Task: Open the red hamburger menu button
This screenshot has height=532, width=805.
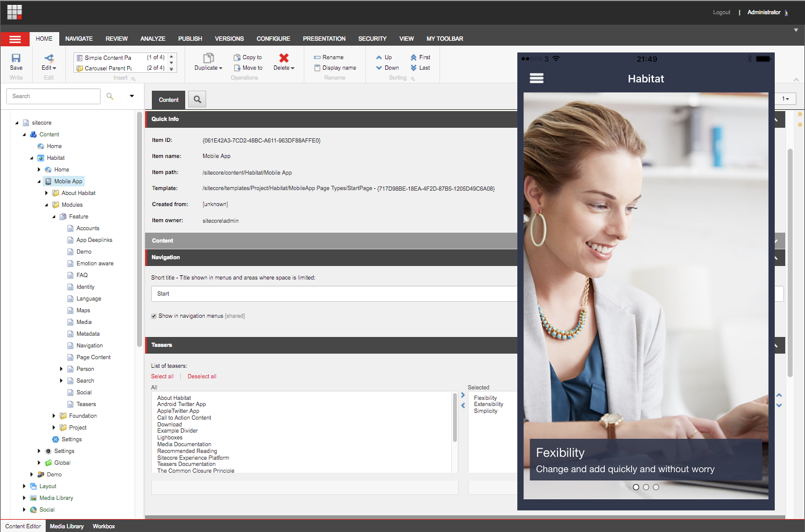Action: point(15,39)
